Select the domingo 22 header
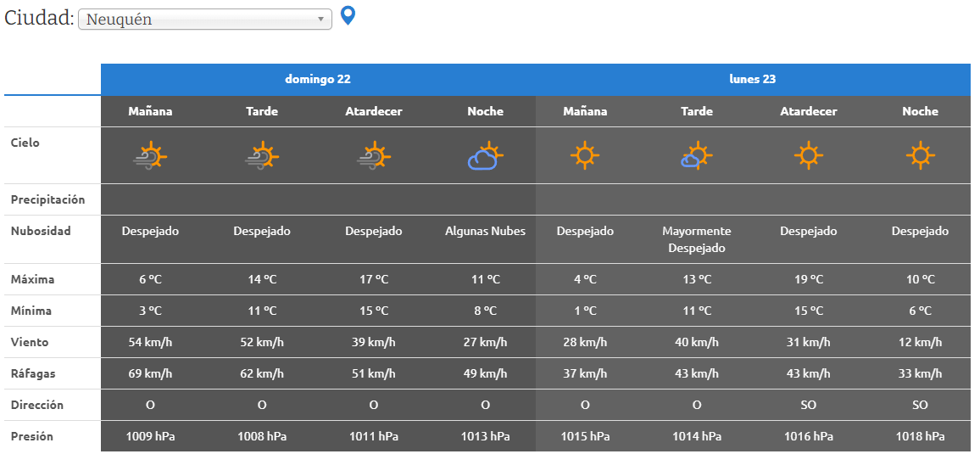This screenshot has width=980, height=454. 318,79
